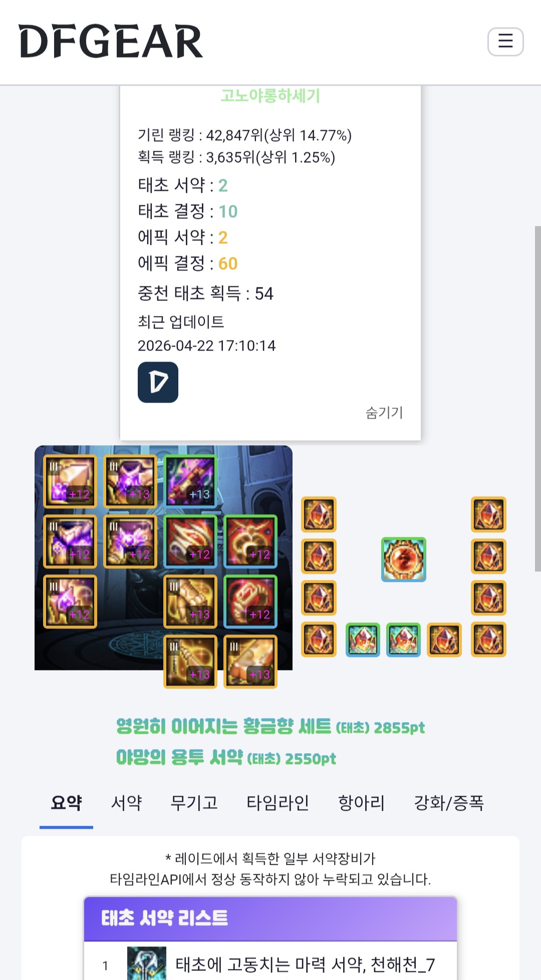Open the hamburger menu in the header
The height and width of the screenshot is (980, 541).
[505, 42]
